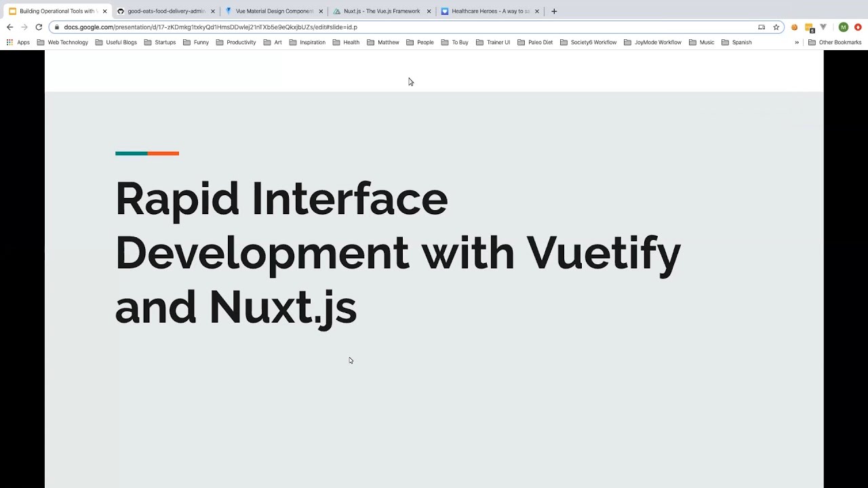Bookmark this page with the star icon
The width and height of the screenshot is (868, 488).
(776, 27)
